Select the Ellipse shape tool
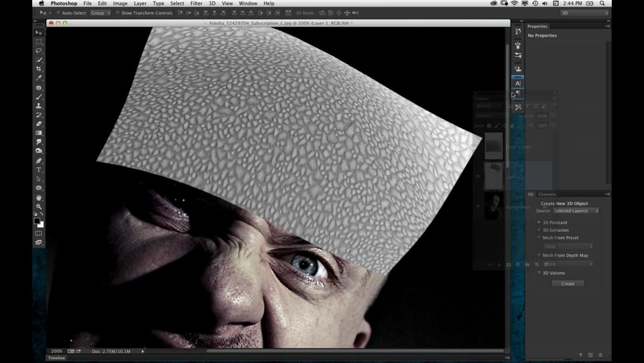The width and height of the screenshot is (644, 363). click(39, 188)
